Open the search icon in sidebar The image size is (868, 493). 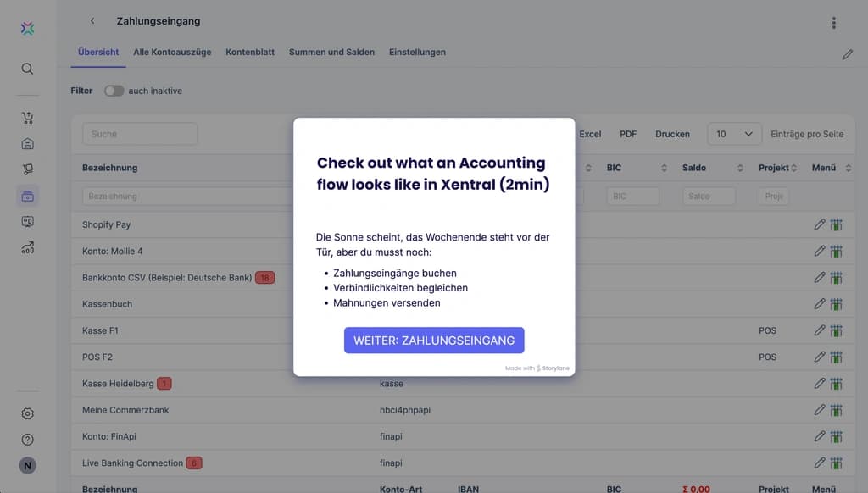[x=27, y=69]
